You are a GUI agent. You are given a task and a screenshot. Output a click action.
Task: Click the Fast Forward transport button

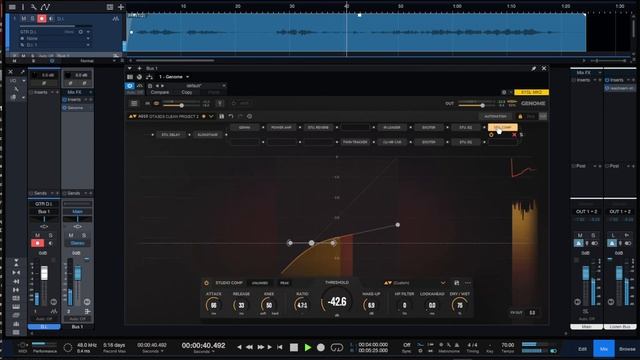(x=260, y=347)
